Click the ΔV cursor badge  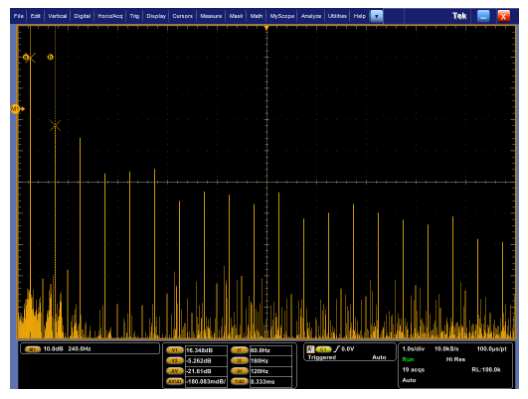(x=175, y=371)
